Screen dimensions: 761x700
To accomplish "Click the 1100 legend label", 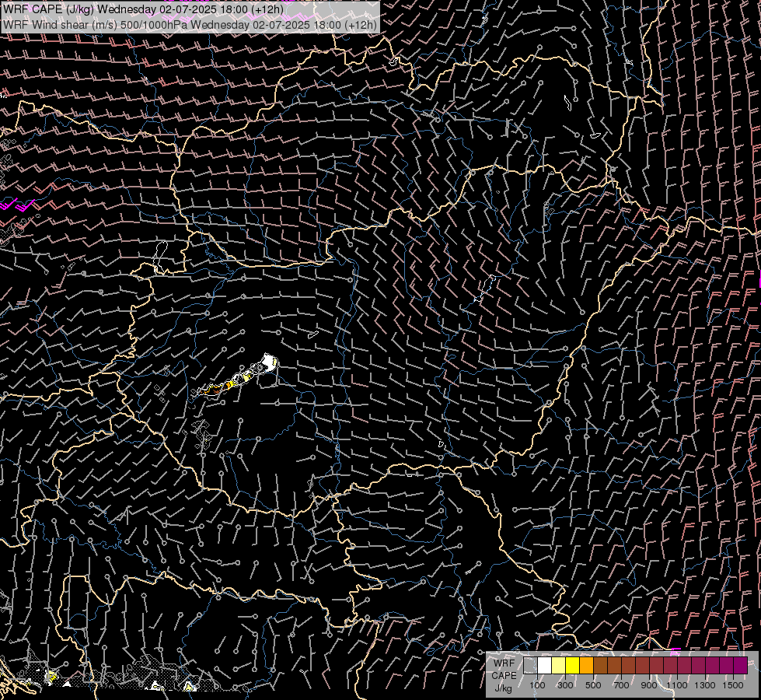I will (677, 685).
